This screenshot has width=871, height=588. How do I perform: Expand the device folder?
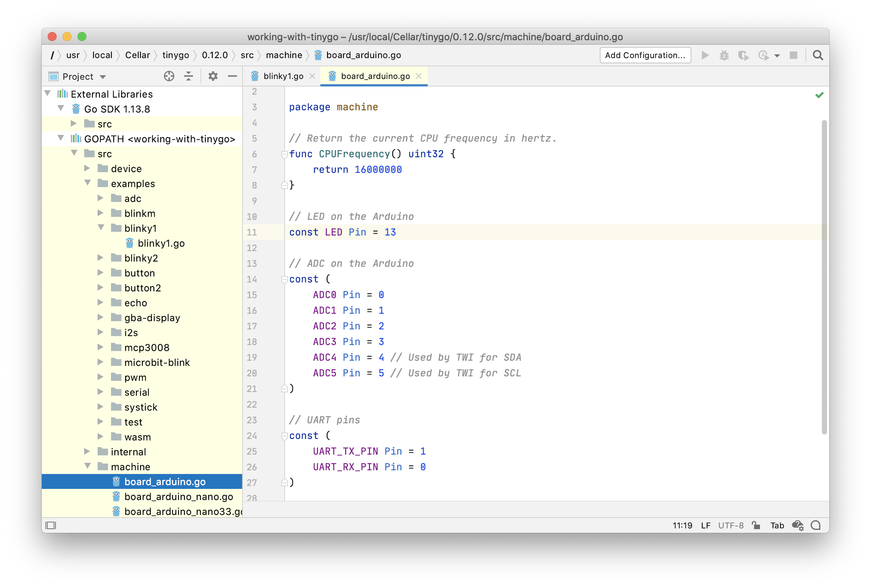pyautogui.click(x=87, y=168)
